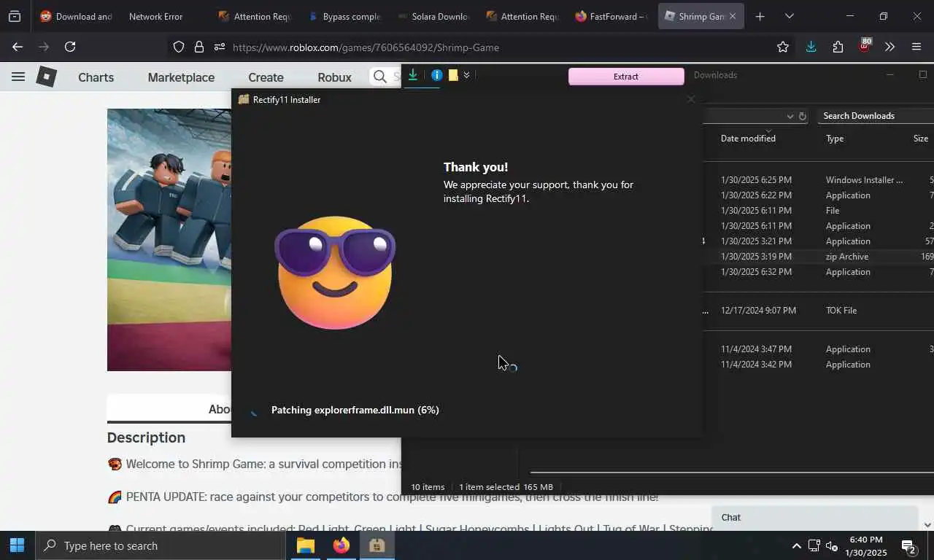Open tracking protection shield icon
Screen dimensions: 934x560
tap(179, 47)
